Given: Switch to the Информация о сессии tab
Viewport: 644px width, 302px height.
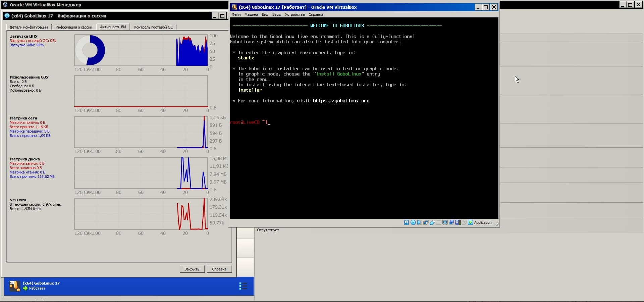Looking at the screenshot, I should click(74, 27).
